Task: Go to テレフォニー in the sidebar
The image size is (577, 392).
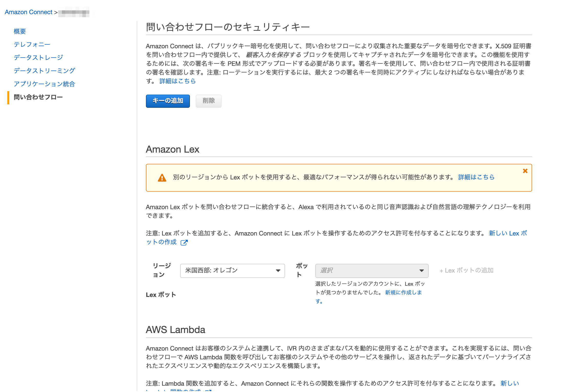Action: pyautogui.click(x=32, y=44)
